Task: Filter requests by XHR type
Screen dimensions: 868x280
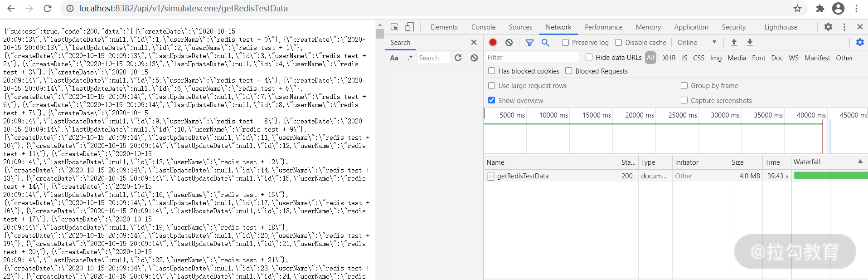Action: pyautogui.click(x=669, y=58)
